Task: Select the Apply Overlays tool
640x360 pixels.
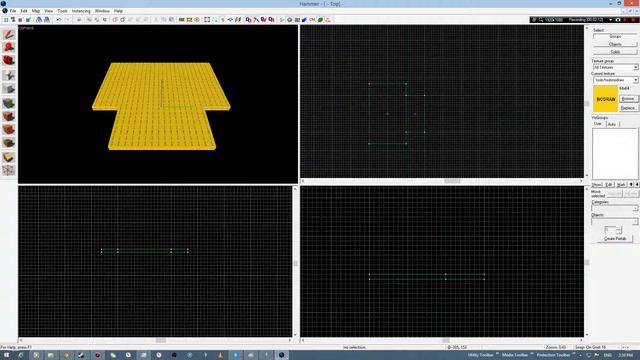Action: (9, 143)
